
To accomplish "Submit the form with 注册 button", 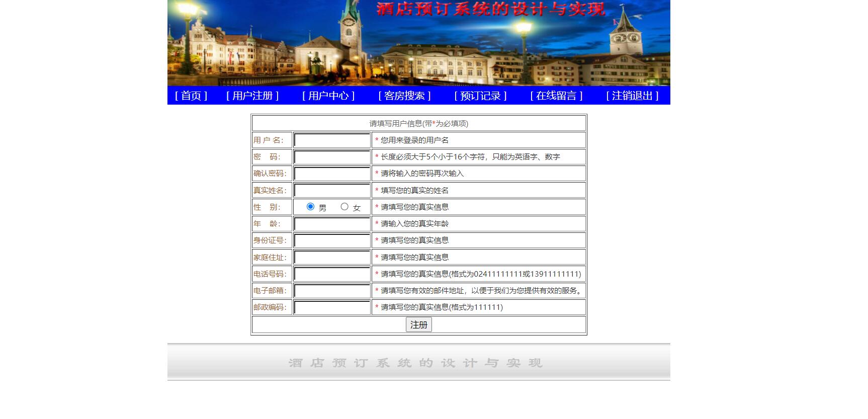I will (419, 325).
